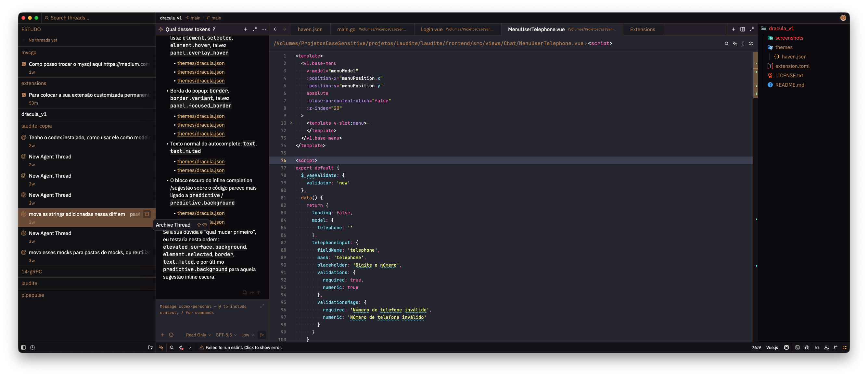Image resolution: width=868 pixels, height=377 pixels.
Task: Expand folded template at line 10
Action: click(x=291, y=123)
